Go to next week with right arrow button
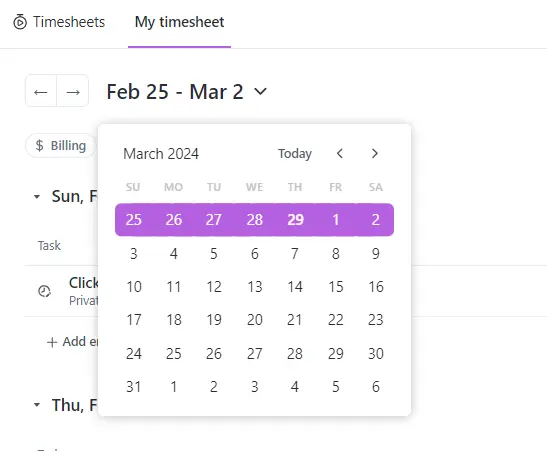Screen dimensions: 547x451 [73, 92]
